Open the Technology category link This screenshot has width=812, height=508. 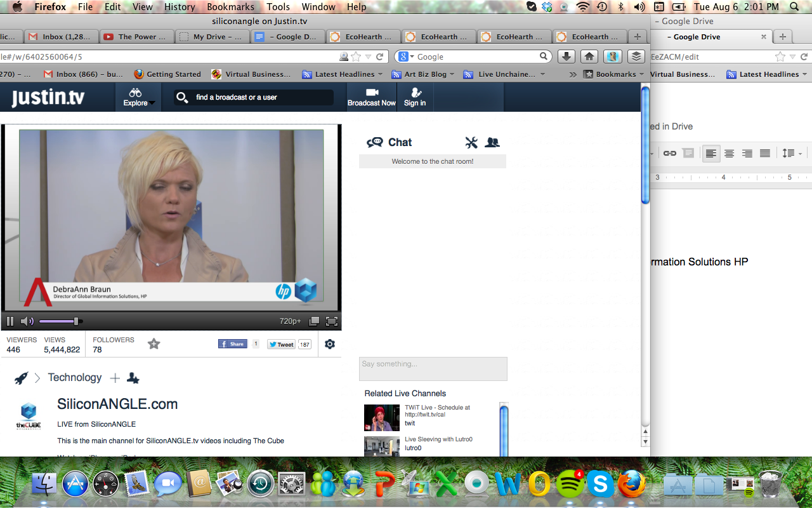pyautogui.click(x=75, y=377)
